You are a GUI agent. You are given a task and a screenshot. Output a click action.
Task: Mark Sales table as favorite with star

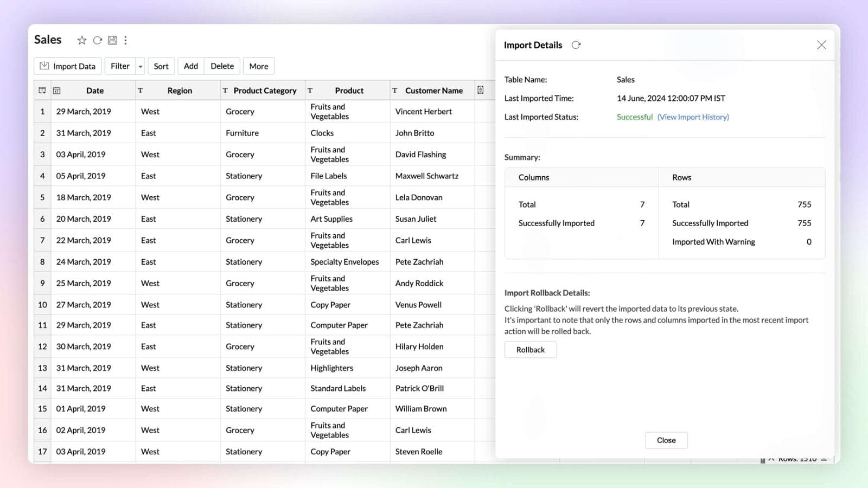tap(82, 40)
